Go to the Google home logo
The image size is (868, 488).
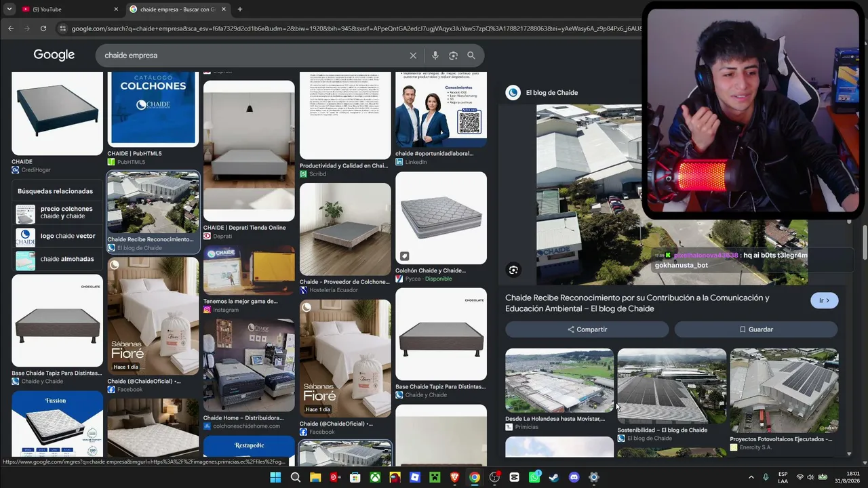pos(54,56)
